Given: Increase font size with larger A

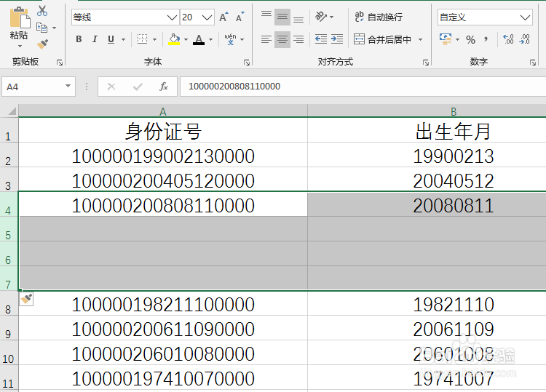Looking at the screenshot, I should click(223, 17).
